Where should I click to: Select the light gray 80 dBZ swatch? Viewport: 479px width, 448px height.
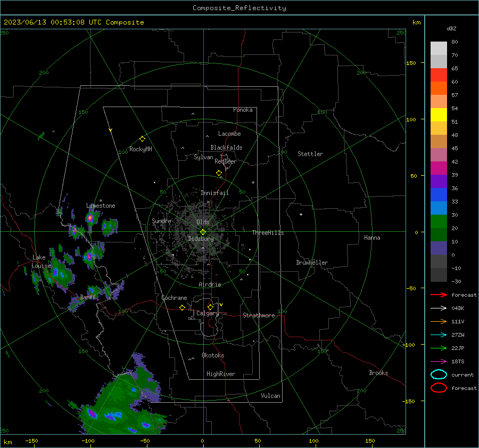[439, 48]
